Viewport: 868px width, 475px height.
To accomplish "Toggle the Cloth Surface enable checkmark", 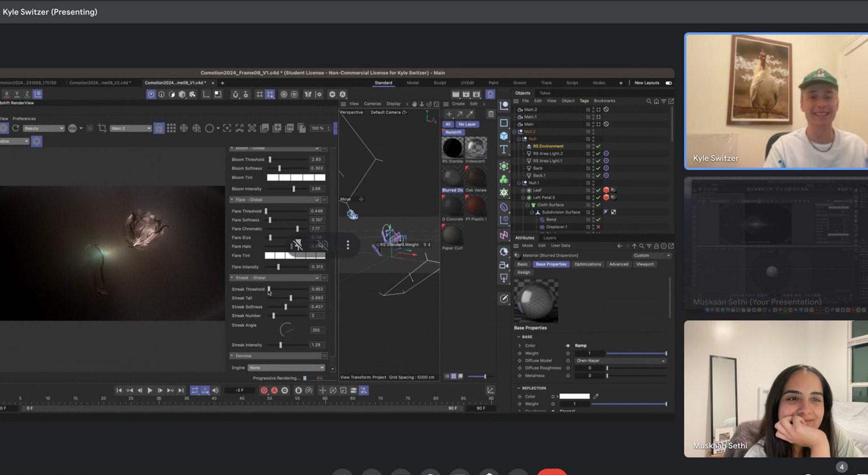I will [x=598, y=205].
